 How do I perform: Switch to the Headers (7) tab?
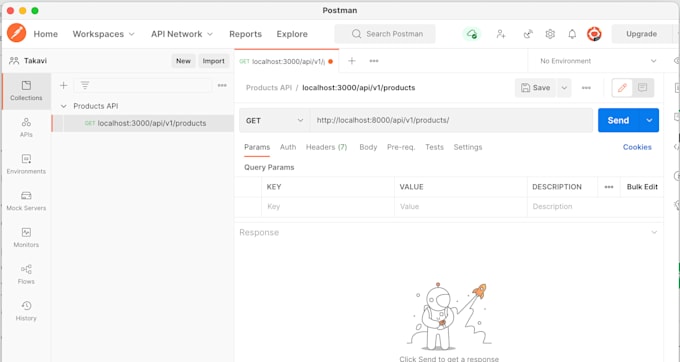pos(327,147)
